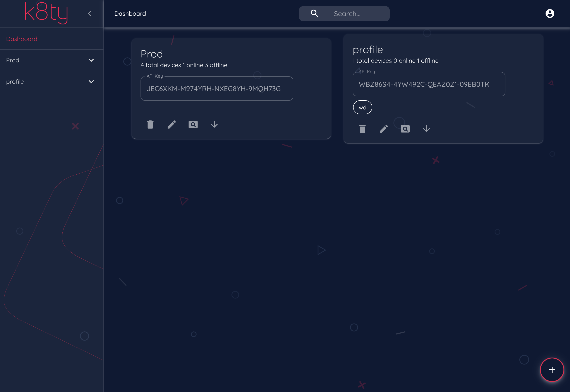Click the 'wd' tag chip
Image resolution: width=570 pixels, height=392 pixels.
(x=362, y=107)
